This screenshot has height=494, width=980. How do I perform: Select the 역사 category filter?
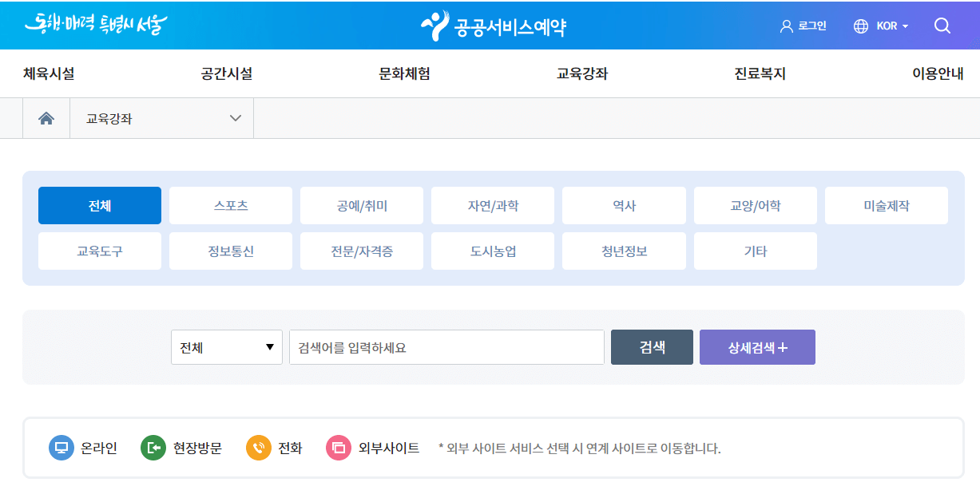(624, 205)
